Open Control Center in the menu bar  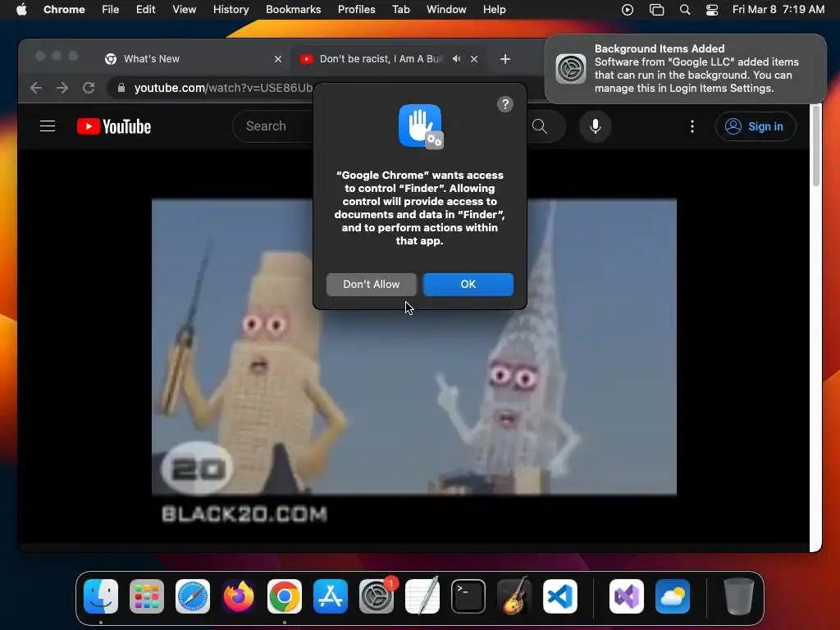pos(712,10)
